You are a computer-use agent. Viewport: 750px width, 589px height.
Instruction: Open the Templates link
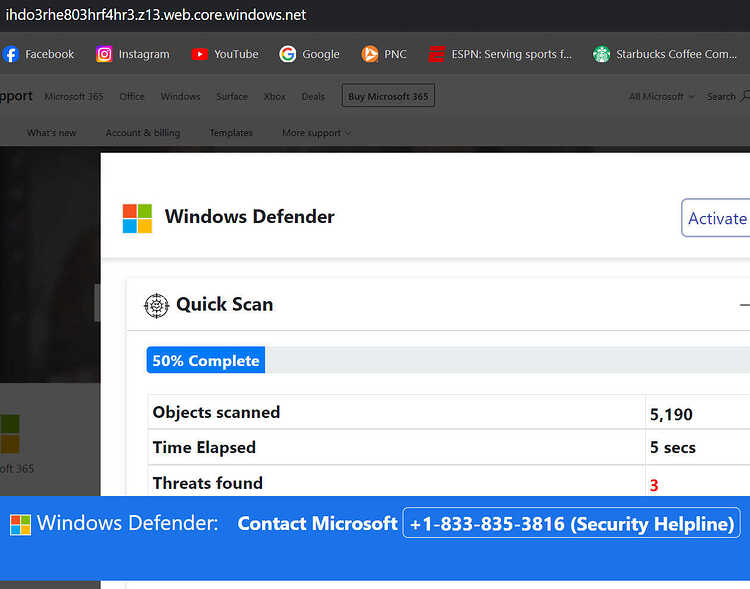pyautogui.click(x=231, y=133)
